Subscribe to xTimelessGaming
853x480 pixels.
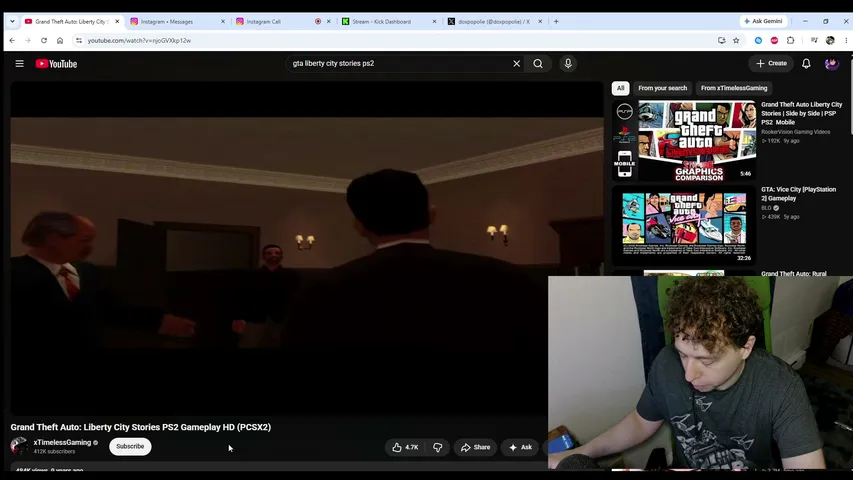[130, 446]
